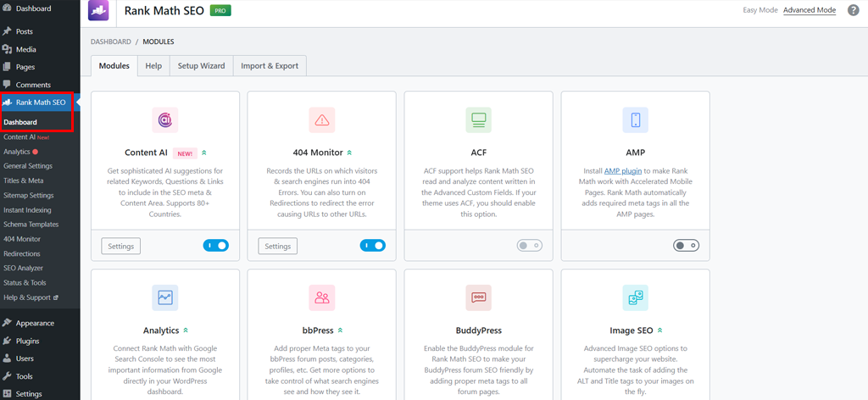Open the Content AI sidebar submenu item
Image resolution: width=868 pixels, height=400 pixels.
[19, 136]
